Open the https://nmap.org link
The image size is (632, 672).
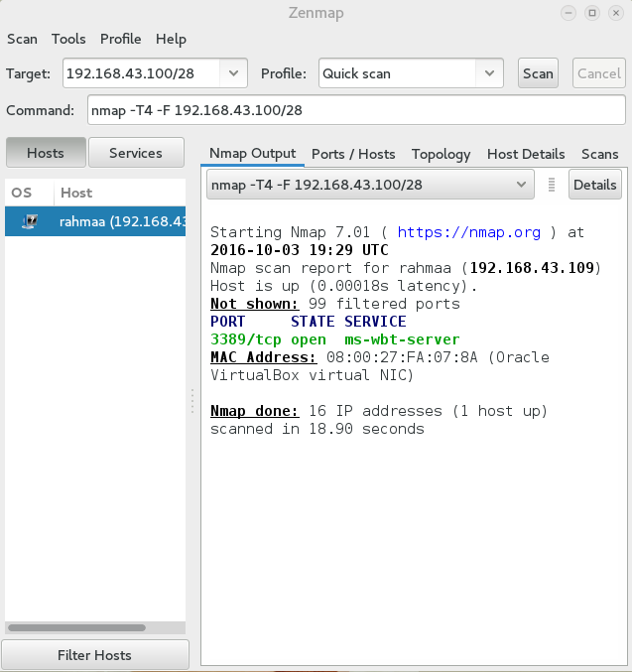(468, 232)
